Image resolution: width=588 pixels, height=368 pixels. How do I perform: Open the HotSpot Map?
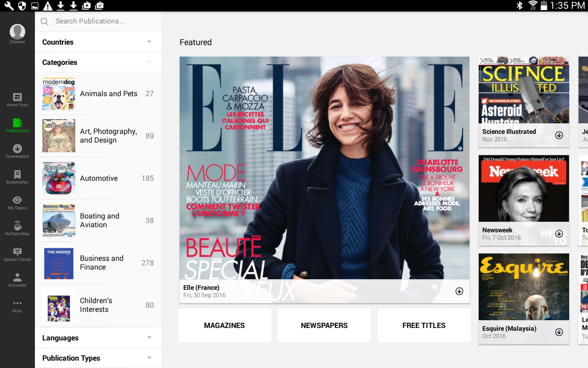[x=17, y=227]
